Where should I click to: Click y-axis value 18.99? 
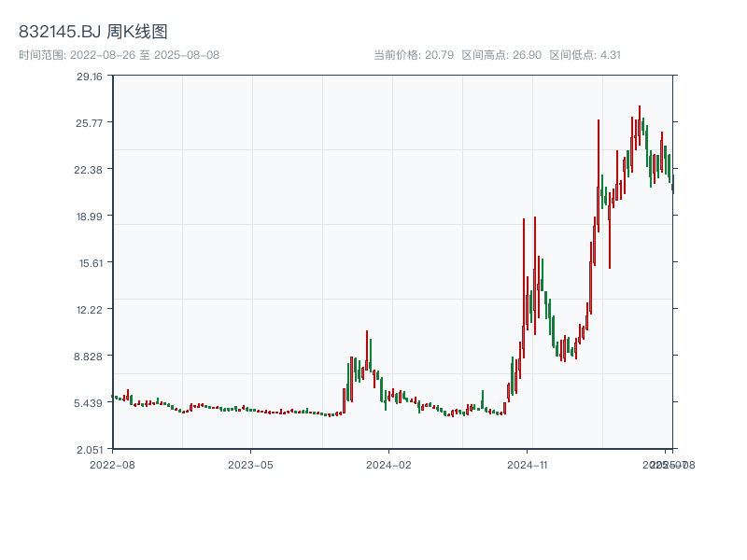click(x=90, y=217)
